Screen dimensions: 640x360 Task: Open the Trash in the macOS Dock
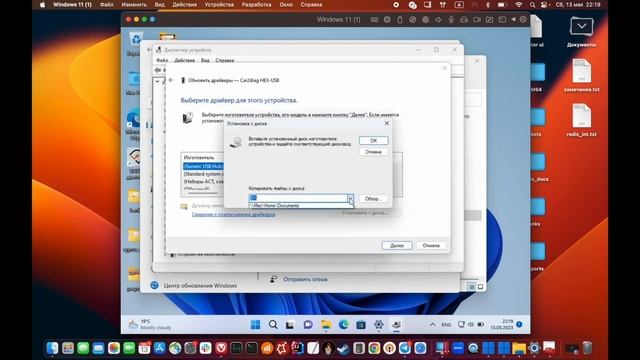click(x=587, y=348)
